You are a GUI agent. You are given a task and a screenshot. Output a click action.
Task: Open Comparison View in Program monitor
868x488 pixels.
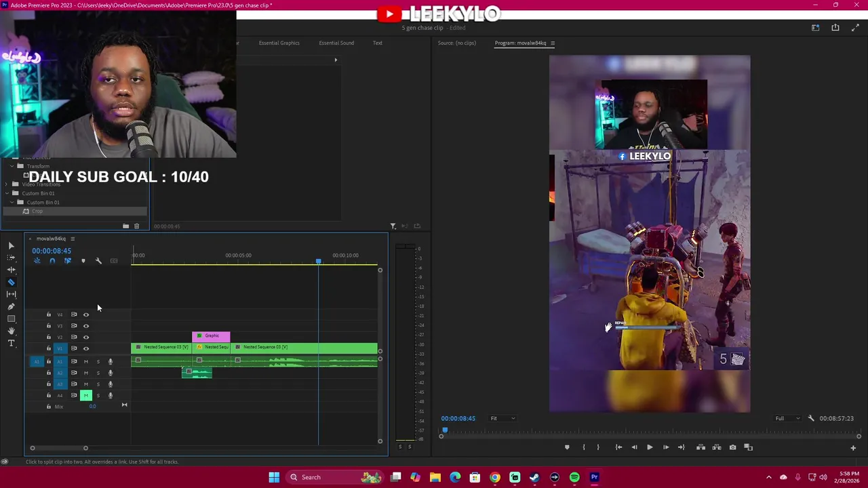click(749, 447)
